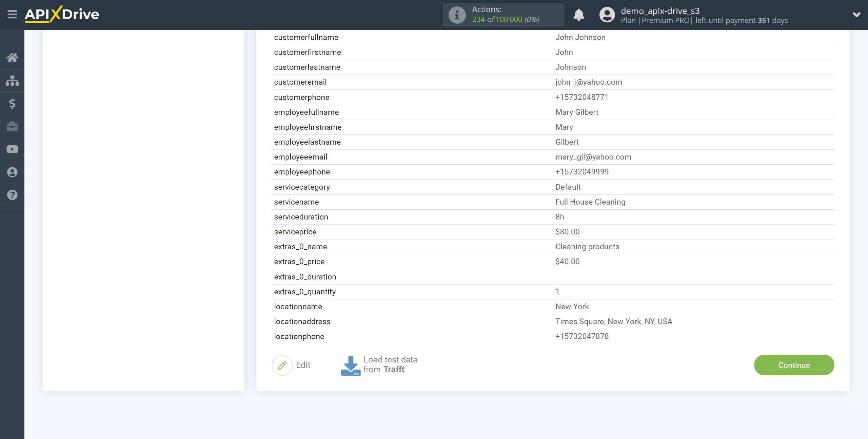Viewport: 868px width, 439px height.
Task: Click the employeephone field label
Action: coord(302,172)
